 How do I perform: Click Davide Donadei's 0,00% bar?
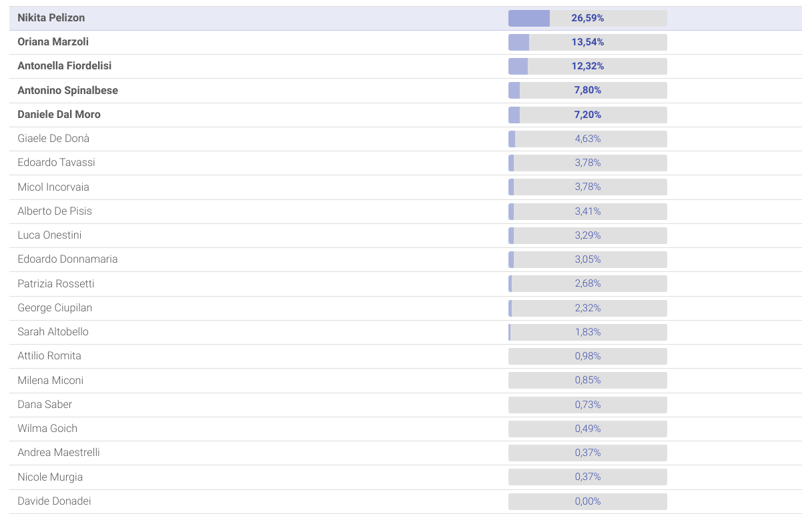tap(588, 501)
